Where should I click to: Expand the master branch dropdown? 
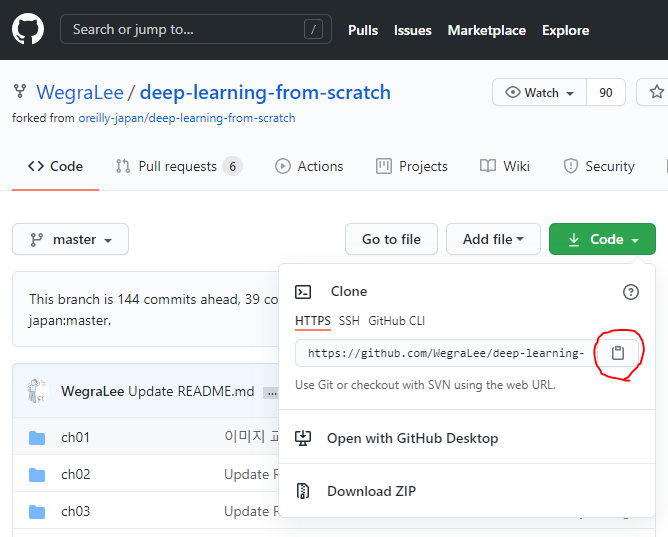click(x=70, y=239)
